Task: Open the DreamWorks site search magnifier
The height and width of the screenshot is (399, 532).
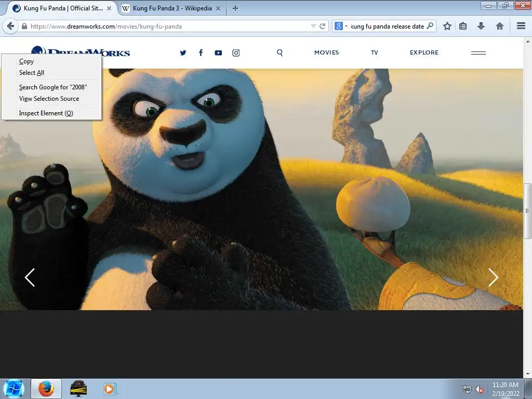Action: (280, 52)
